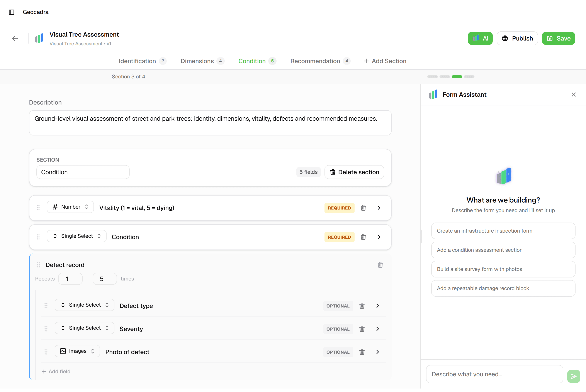Expand the Defect type field settings
The width and height of the screenshot is (586, 392).
[x=377, y=306]
